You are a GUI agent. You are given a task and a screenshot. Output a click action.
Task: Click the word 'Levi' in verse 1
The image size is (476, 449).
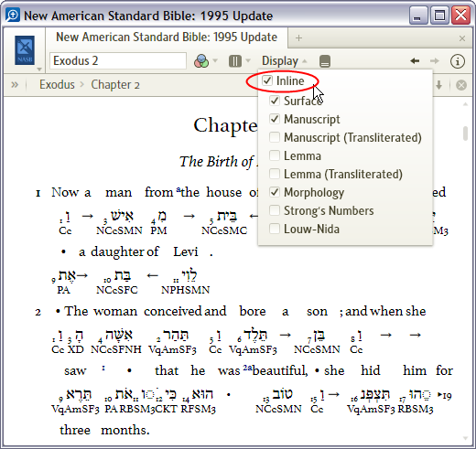186,251
